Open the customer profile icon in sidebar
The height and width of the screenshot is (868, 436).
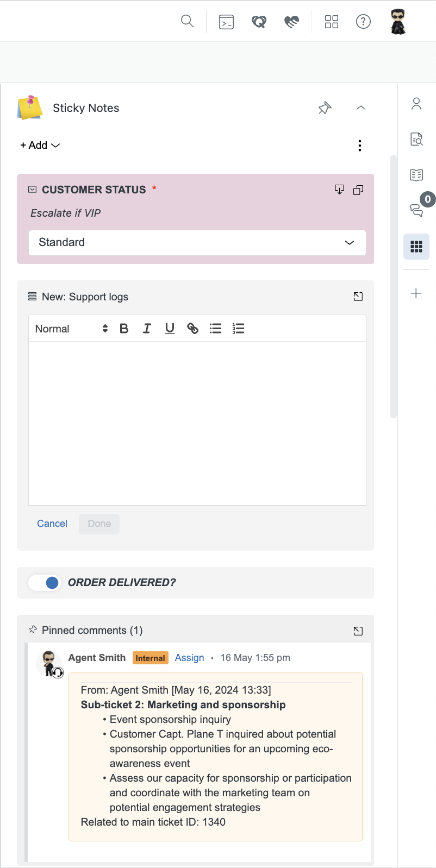coord(416,104)
